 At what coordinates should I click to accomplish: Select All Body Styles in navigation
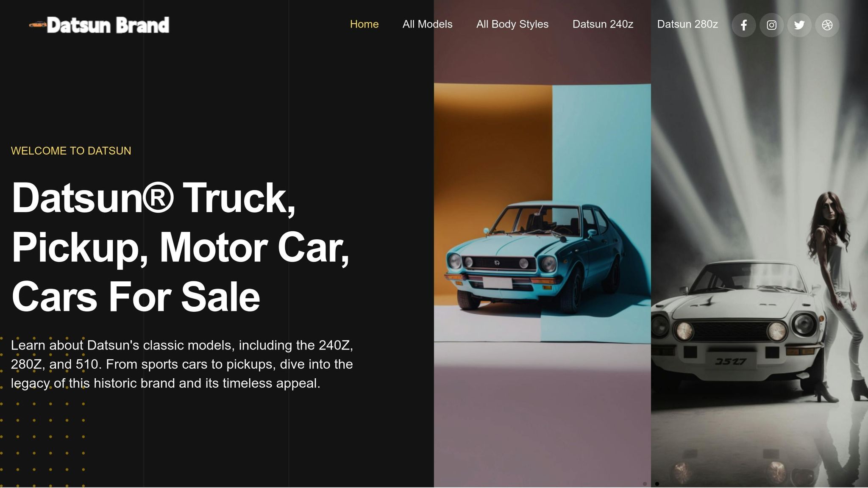512,24
